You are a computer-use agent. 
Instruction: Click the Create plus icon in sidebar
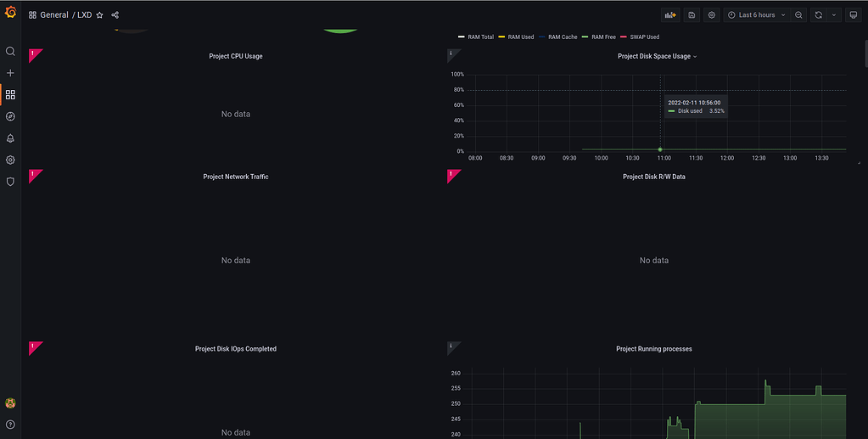(x=10, y=73)
